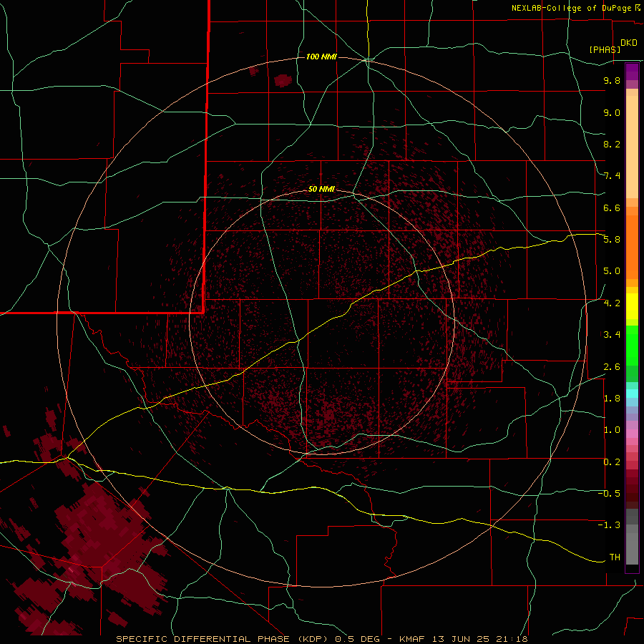Pick the cyan color bar segment

(x=632, y=394)
